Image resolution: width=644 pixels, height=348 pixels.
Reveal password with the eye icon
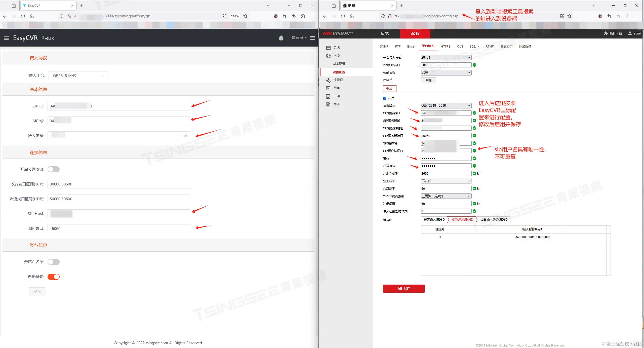click(x=186, y=136)
